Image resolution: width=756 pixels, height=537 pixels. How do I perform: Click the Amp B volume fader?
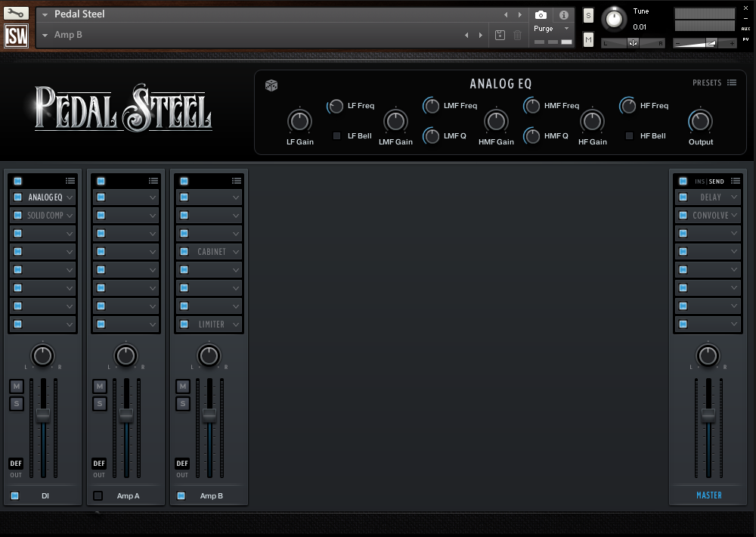[209, 414]
